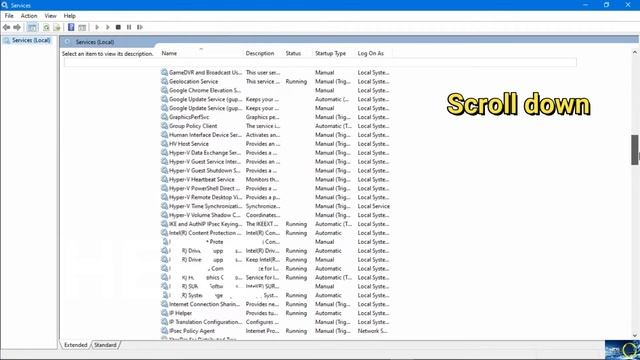Sort by the Description column header

[x=260, y=53]
